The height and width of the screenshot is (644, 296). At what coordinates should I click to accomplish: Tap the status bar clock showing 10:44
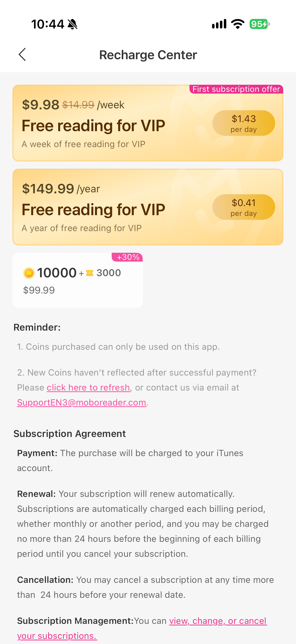point(48,24)
